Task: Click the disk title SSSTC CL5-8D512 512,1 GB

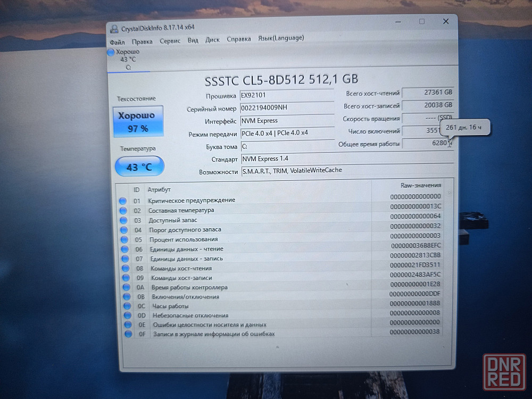Action: (281, 80)
